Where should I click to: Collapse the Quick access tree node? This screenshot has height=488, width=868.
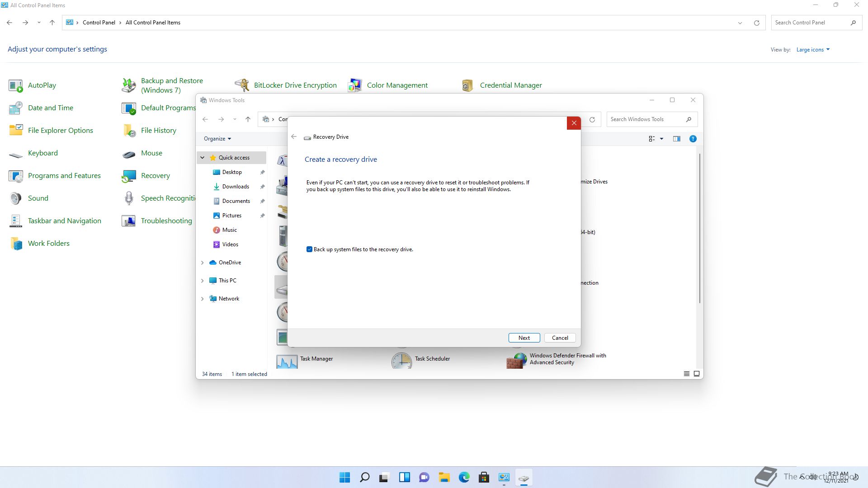(x=203, y=158)
